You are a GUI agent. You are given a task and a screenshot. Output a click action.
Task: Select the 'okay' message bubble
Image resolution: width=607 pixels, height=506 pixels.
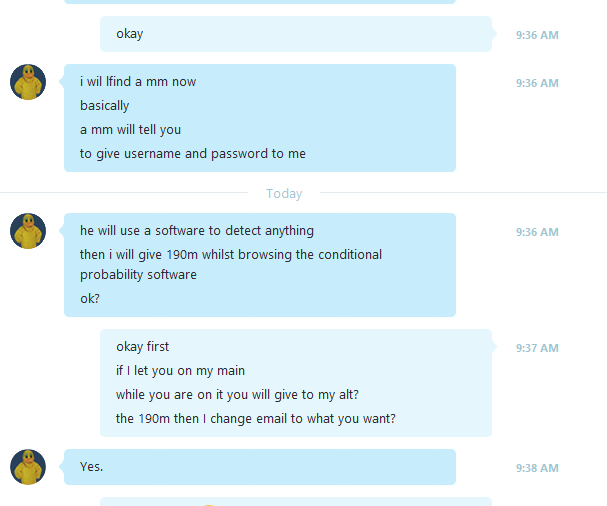point(296,34)
